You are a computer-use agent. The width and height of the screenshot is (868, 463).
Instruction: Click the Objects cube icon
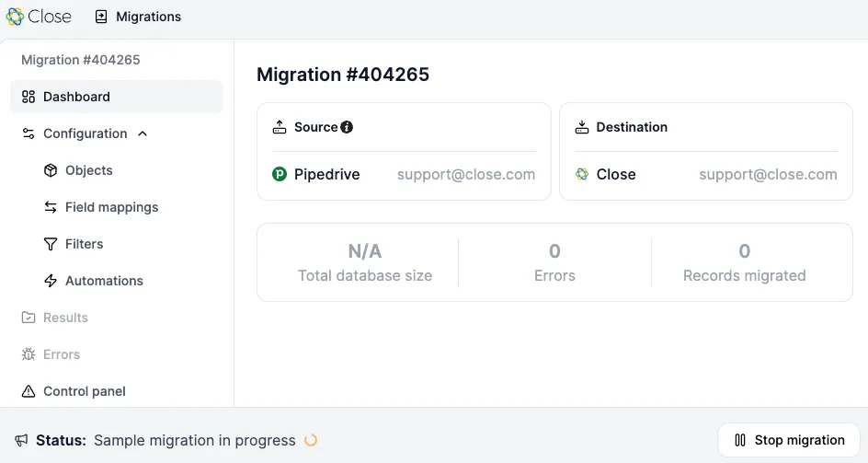(x=51, y=170)
